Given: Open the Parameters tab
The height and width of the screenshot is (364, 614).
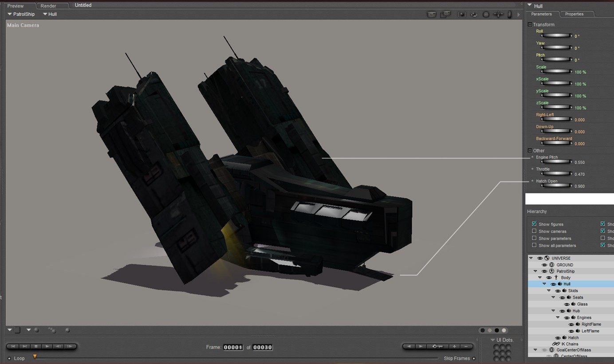Looking at the screenshot, I should click(542, 14).
